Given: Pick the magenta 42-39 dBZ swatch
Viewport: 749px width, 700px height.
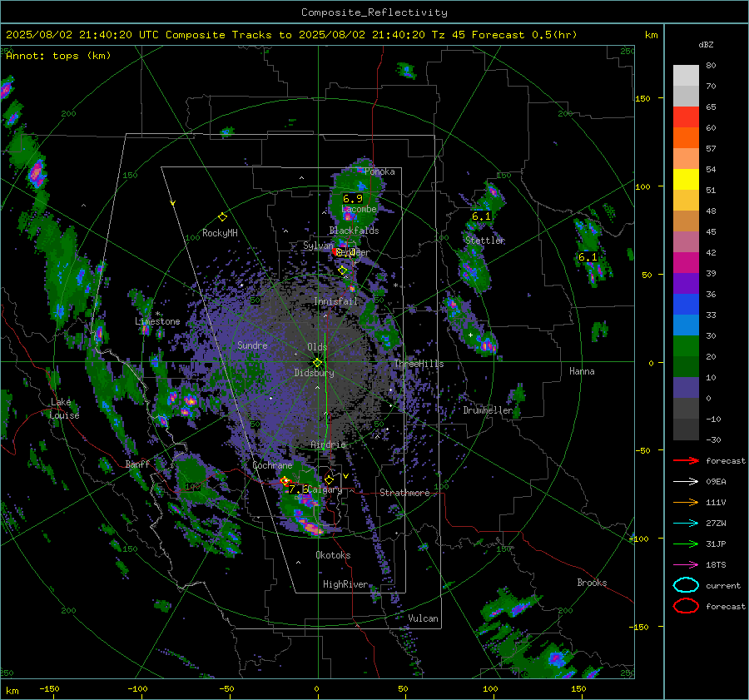Looking at the screenshot, I should (686, 262).
